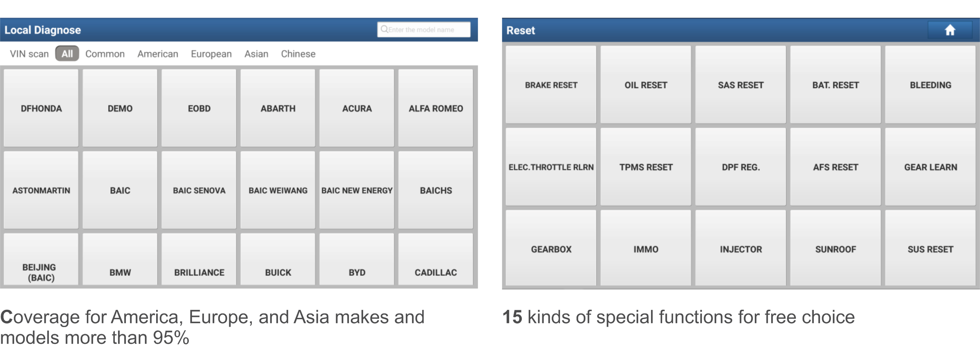
Task: Switch to the European tab
Action: (211, 54)
